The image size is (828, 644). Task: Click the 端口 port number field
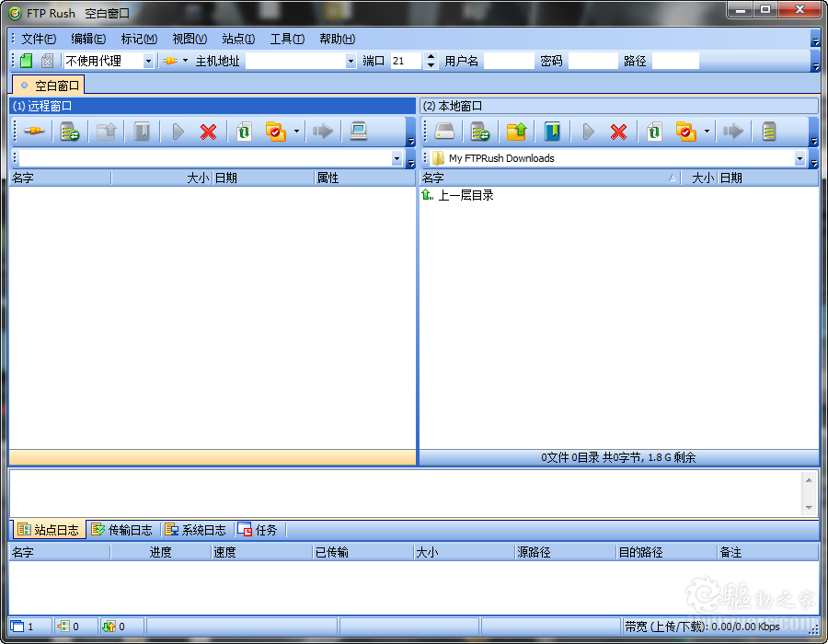click(x=406, y=61)
